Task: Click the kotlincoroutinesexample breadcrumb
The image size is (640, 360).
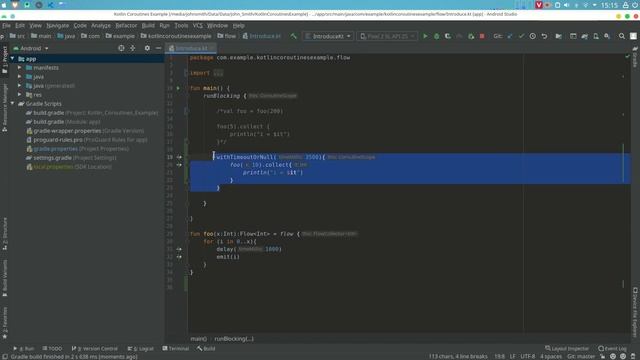Action: 176,36
